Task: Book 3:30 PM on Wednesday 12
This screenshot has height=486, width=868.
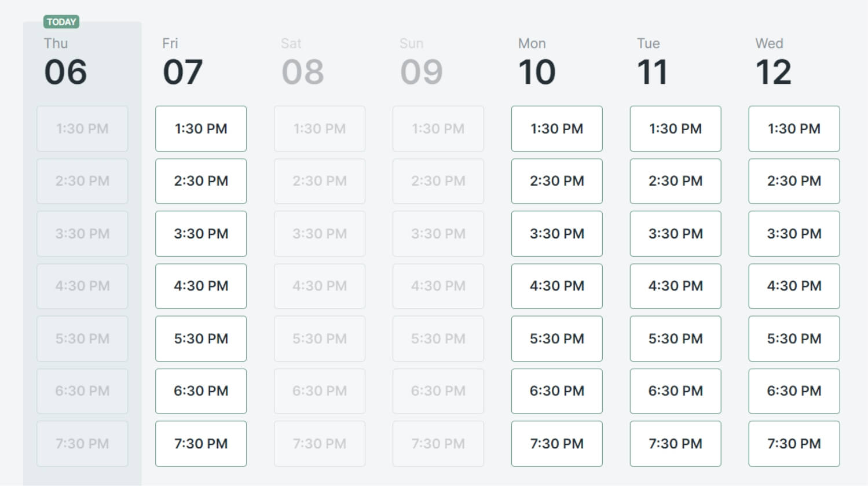Action: [794, 234]
